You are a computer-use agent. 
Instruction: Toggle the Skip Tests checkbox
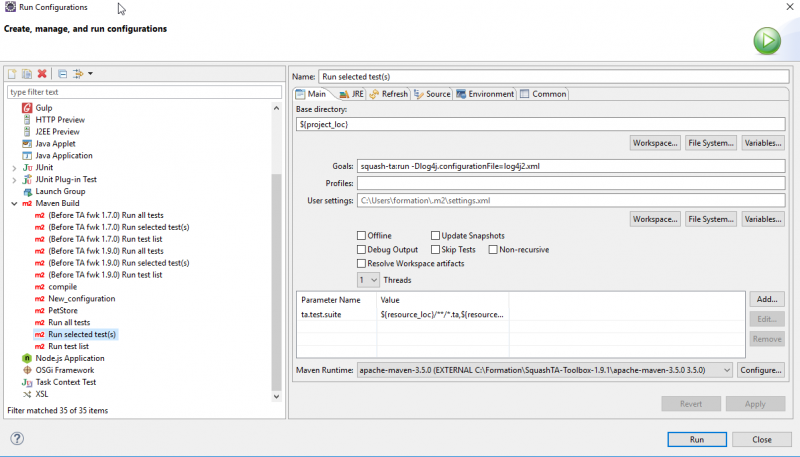tap(436, 249)
